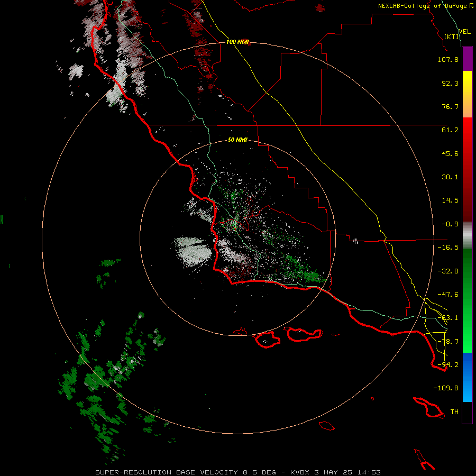Screen dimensions: 476x476
Task: Click the NEXLAB-College of DuPage title text
Action: (x=425, y=6)
